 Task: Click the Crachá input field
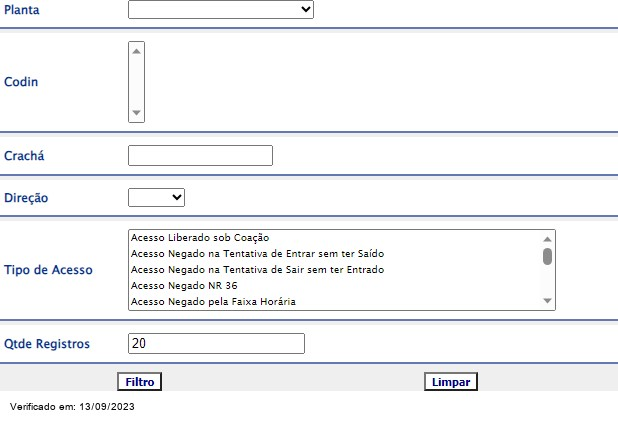(200, 155)
